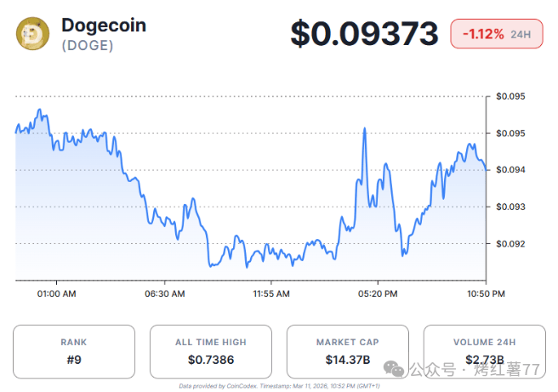
Task: Click the Dogecoin coin logo
Action: click(x=34, y=33)
